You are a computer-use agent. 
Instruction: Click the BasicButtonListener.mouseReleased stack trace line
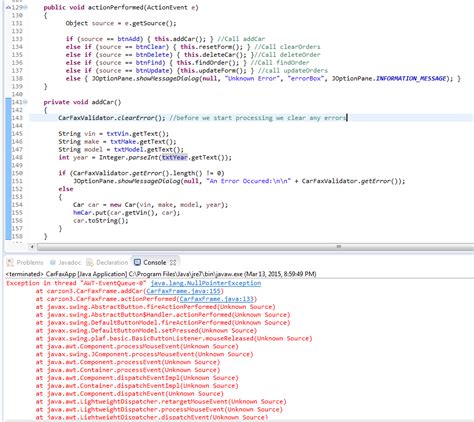click(x=174, y=339)
